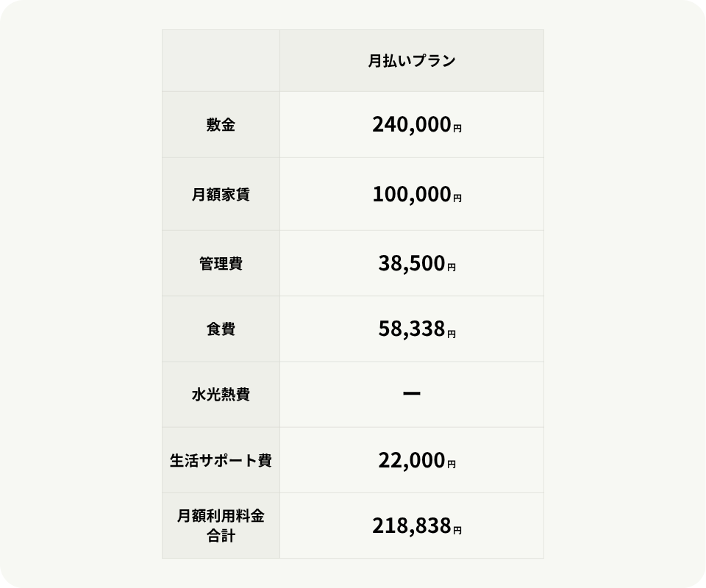Click the 240,000 deposit amount
This screenshot has width=706, height=588.
tap(411, 125)
